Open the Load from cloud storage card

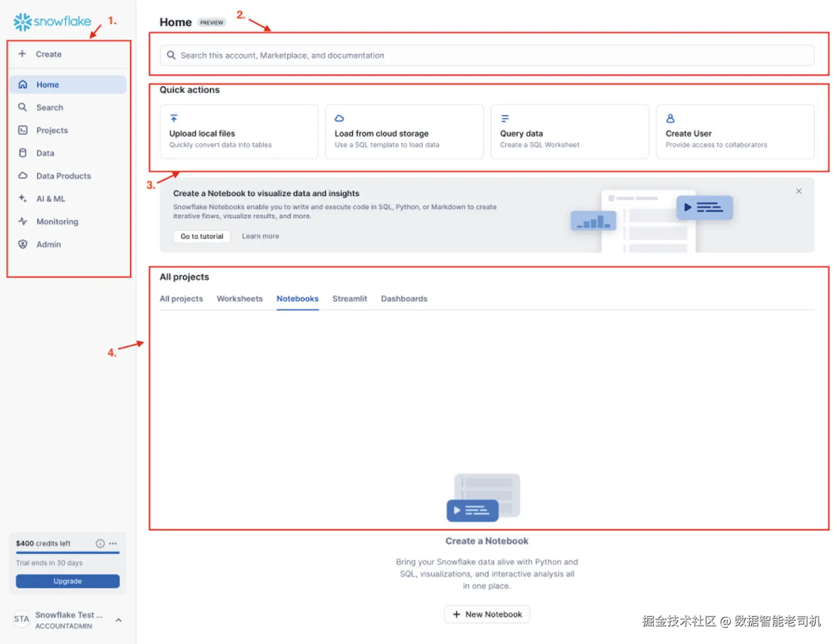pyautogui.click(x=404, y=131)
